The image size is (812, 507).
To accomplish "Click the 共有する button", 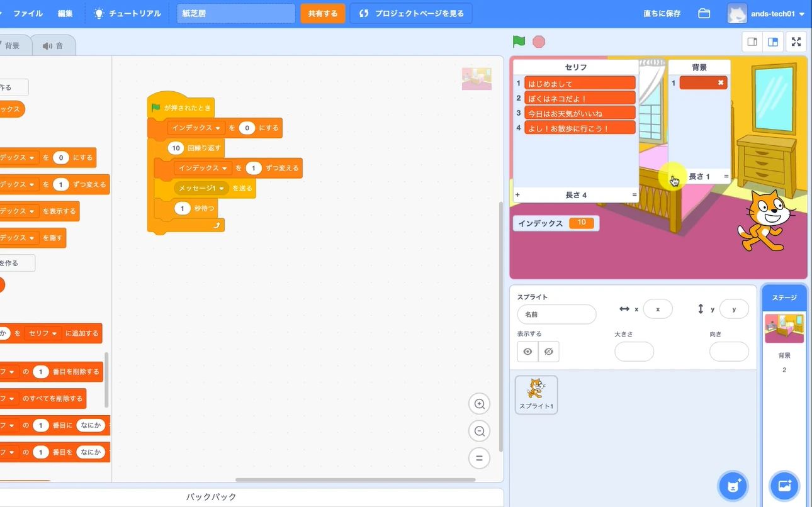I will (x=323, y=13).
